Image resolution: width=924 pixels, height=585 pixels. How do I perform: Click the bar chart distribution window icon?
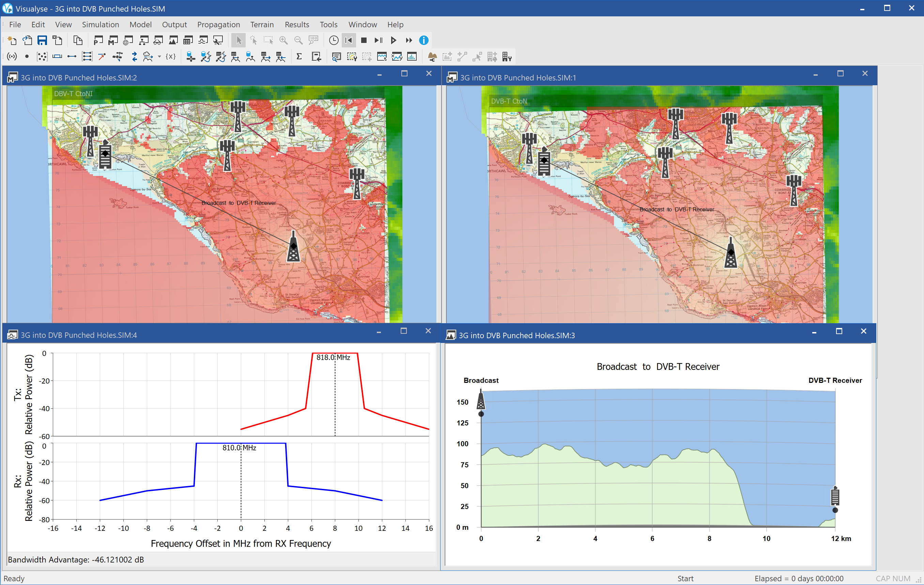click(412, 57)
